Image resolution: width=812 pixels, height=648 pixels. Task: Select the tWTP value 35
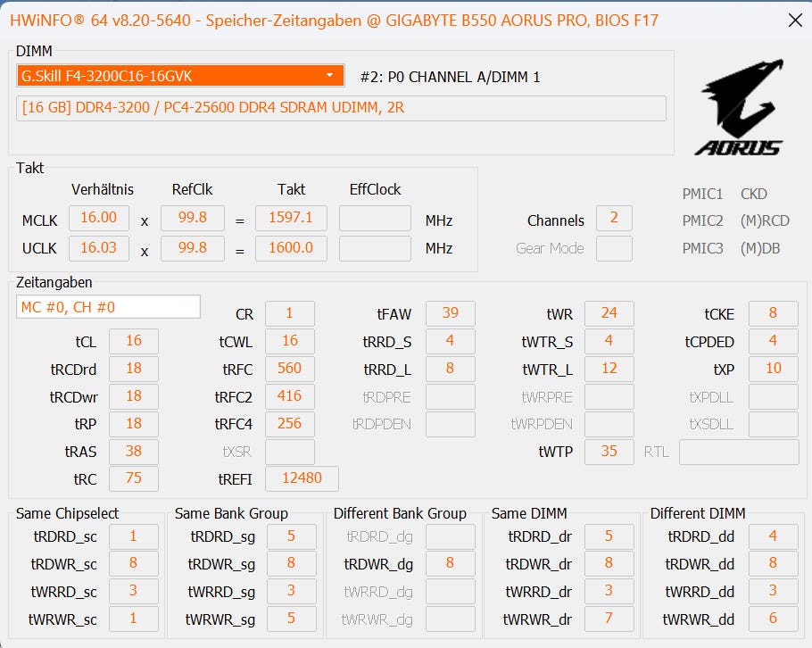pos(609,452)
